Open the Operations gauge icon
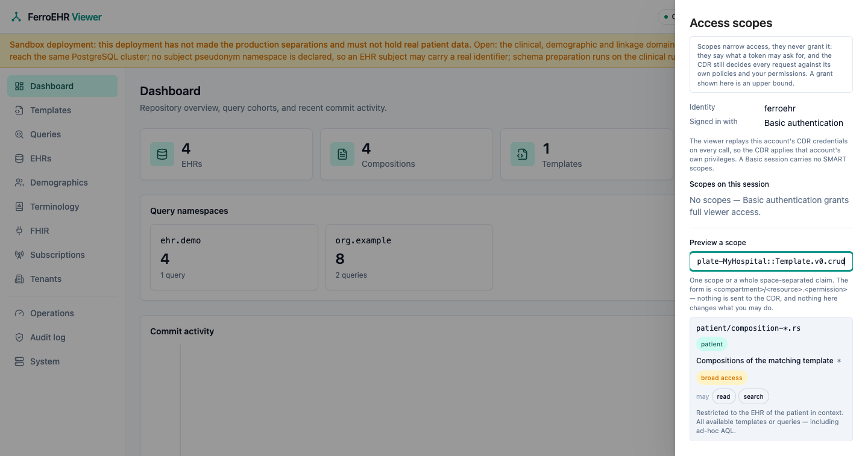 click(19, 313)
